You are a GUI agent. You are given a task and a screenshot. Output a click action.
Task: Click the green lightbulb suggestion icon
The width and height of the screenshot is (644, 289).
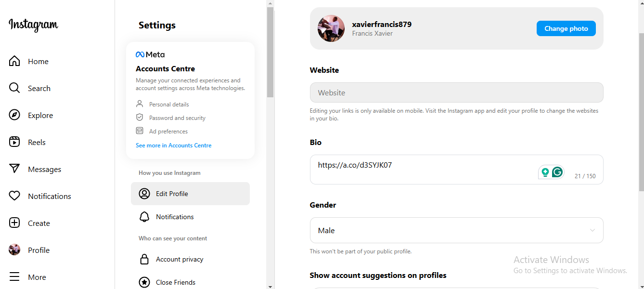pos(545,172)
